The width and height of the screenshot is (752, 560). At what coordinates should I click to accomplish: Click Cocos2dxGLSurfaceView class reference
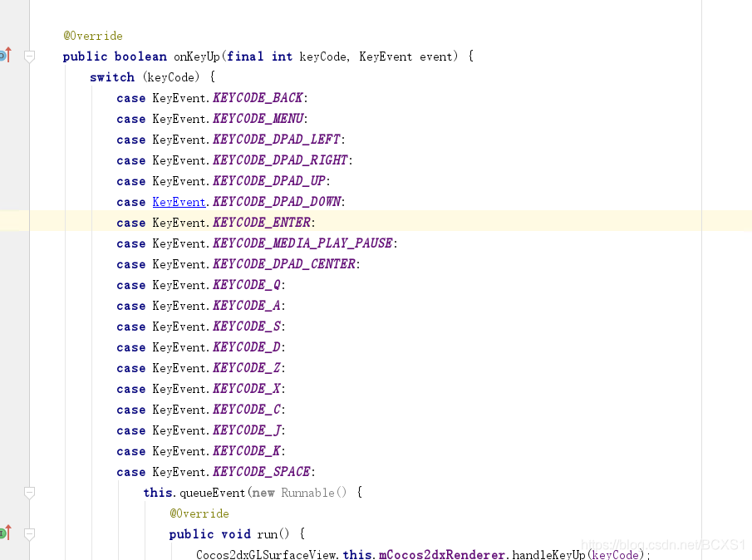(x=266, y=555)
